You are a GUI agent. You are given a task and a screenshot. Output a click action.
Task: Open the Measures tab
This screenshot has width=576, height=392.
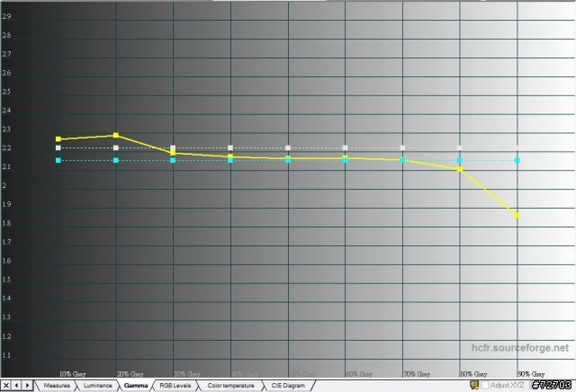pos(57,386)
